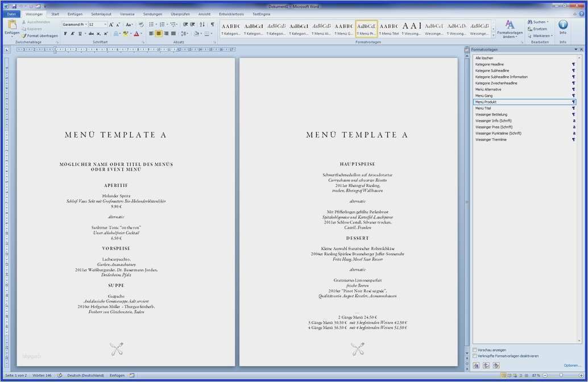Screen dimensions: 588x382
Task: Open the font name dropdown
Action: [86, 25]
